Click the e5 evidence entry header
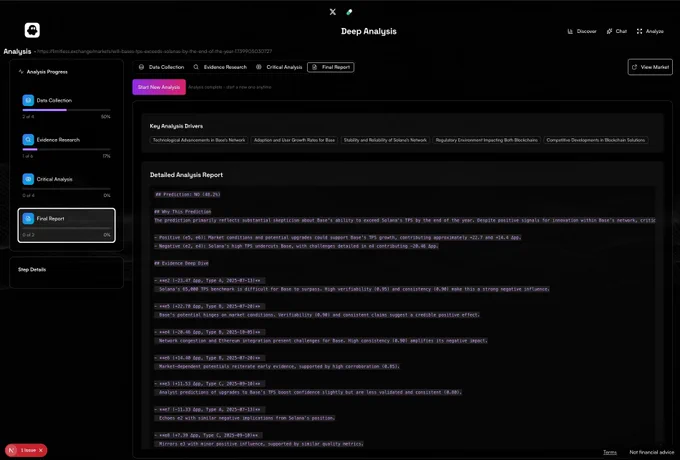The height and width of the screenshot is (460, 680). (209, 306)
